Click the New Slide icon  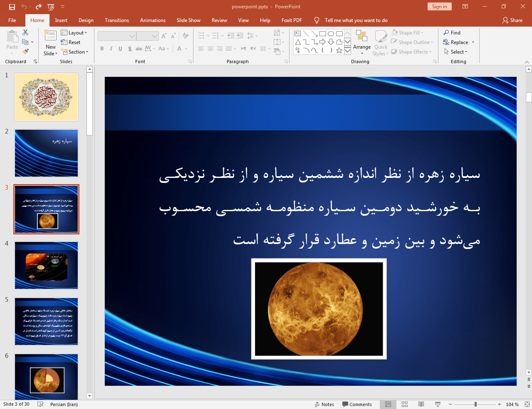pos(50,36)
